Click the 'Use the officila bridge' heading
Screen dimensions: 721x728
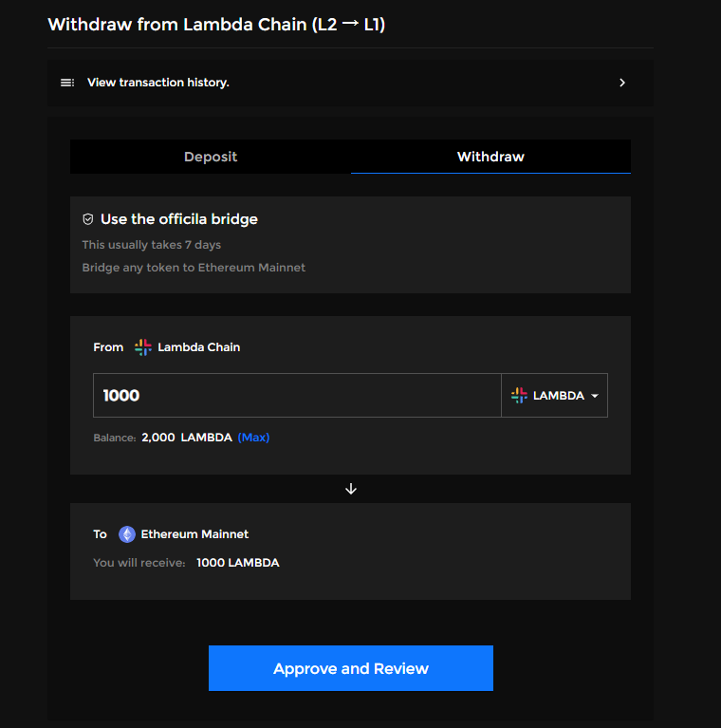tap(179, 219)
